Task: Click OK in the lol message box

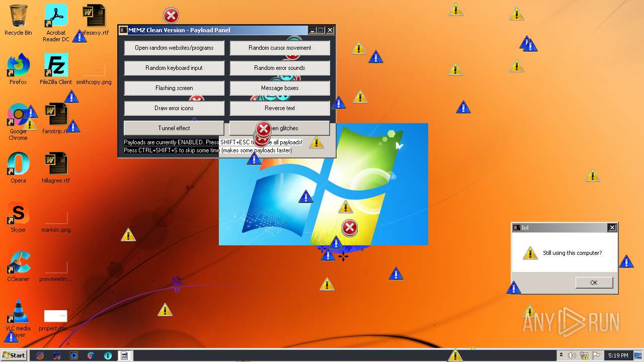Action: coord(594,283)
